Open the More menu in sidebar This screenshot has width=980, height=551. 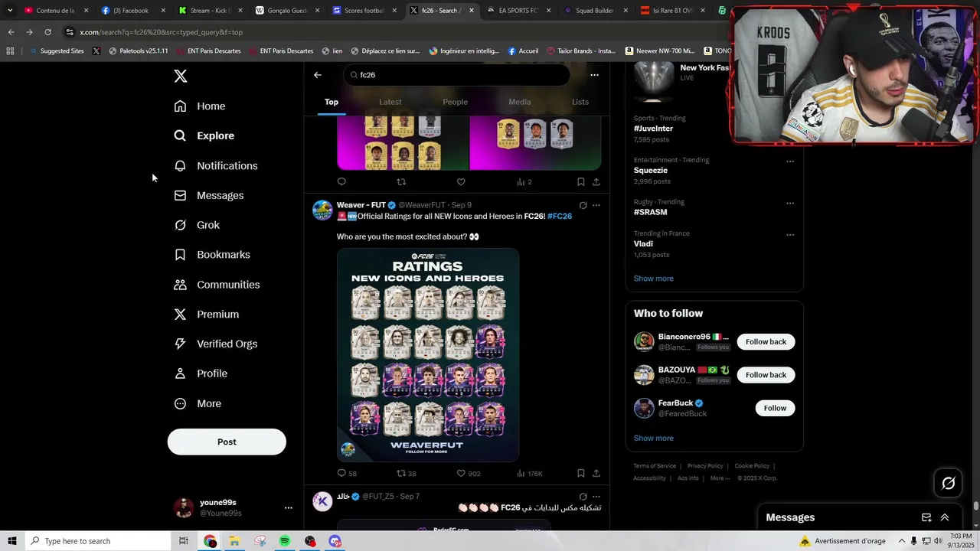coord(198,403)
